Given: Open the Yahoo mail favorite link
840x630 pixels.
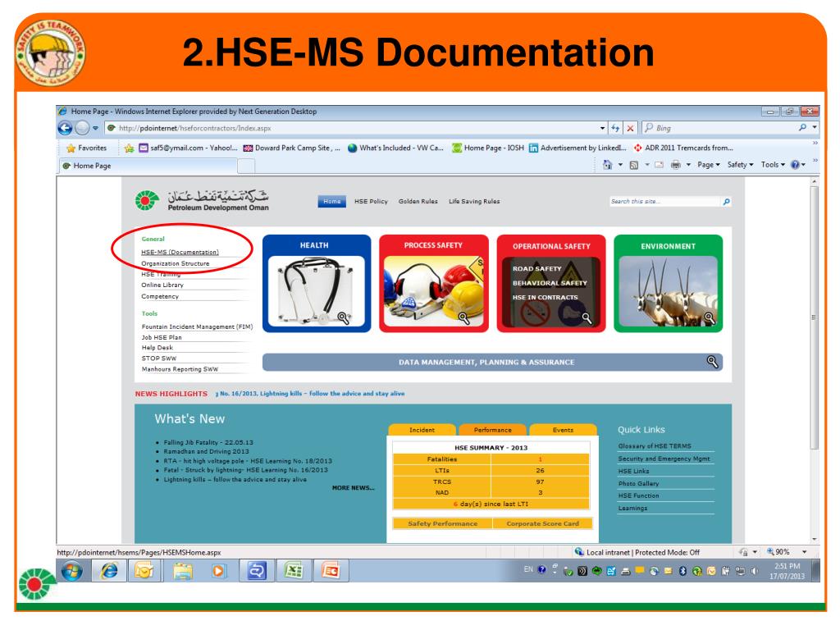Looking at the screenshot, I should point(188,148).
